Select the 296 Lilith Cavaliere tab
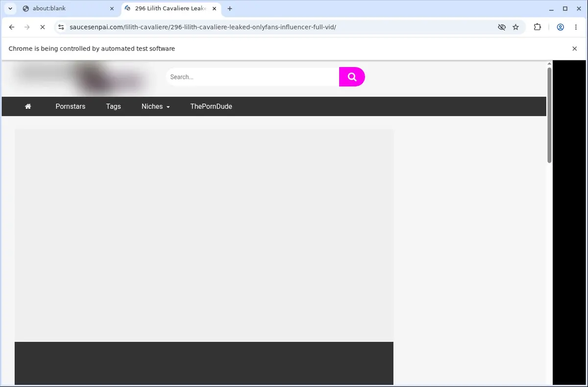Viewport: 588px width, 387px height. [x=170, y=8]
